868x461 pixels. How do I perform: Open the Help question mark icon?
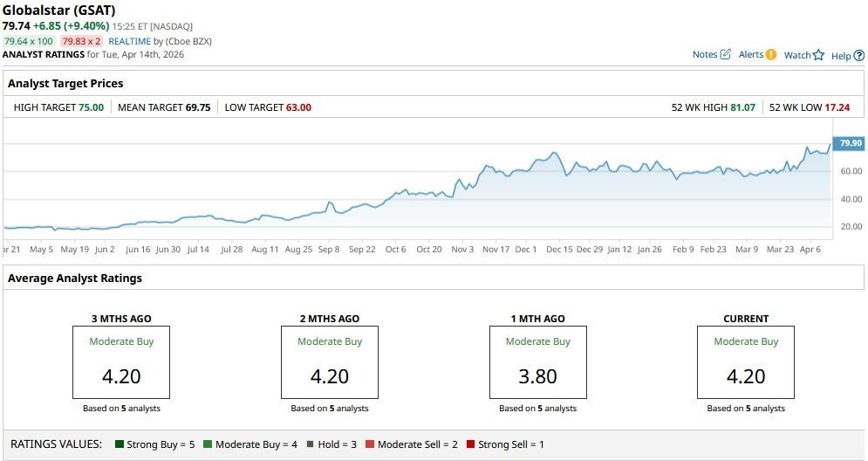click(x=858, y=55)
